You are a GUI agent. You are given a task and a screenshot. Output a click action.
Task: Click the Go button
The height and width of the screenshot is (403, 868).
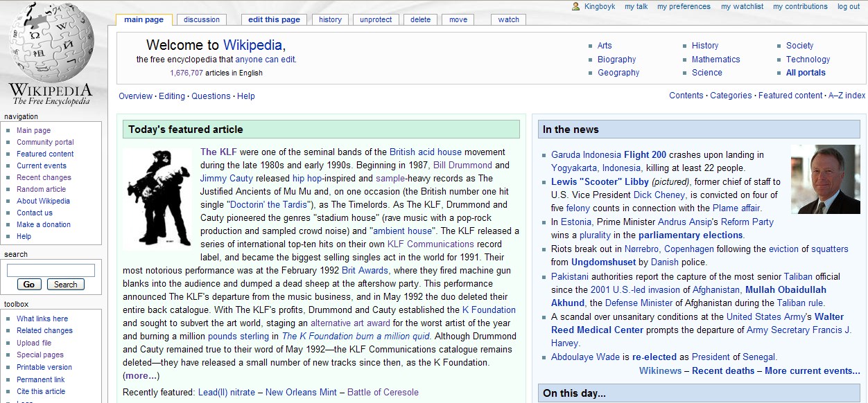coord(28,285)
